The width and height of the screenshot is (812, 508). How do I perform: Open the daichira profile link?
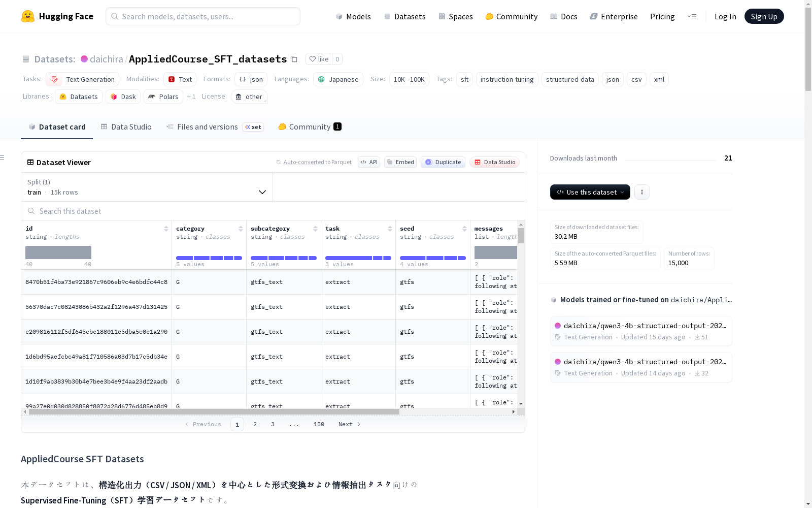click(x=107, y=59)
